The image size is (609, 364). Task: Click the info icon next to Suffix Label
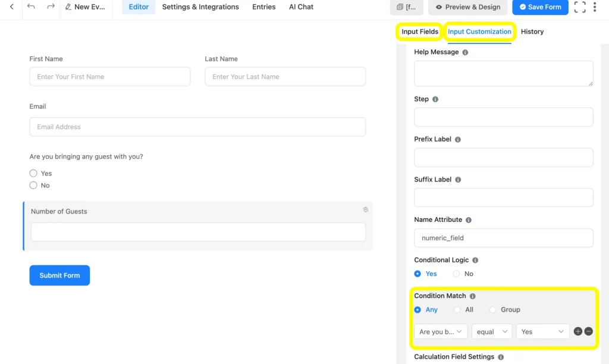coord(458,180)
